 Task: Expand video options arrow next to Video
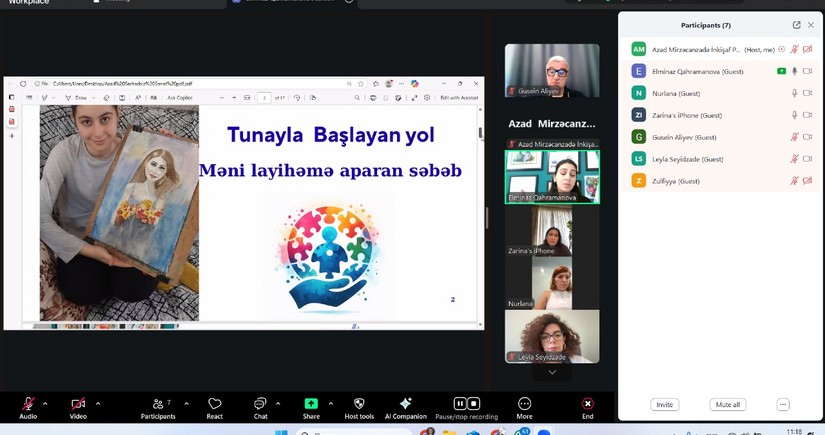coord(98,404)
